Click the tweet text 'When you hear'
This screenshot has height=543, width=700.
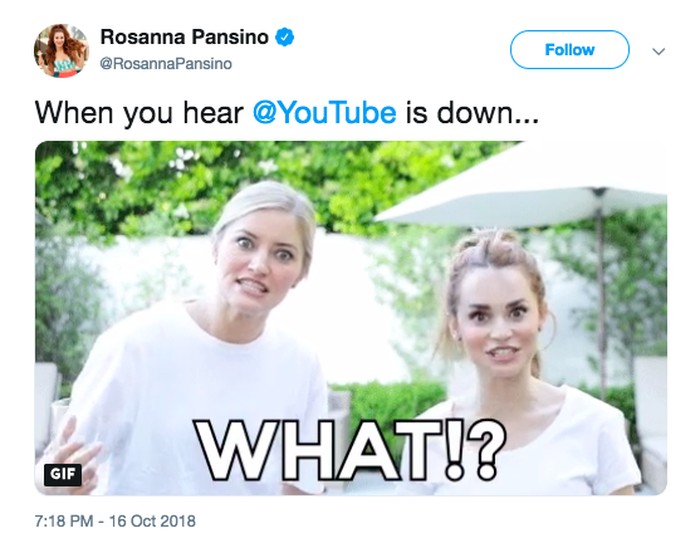(x=139, y=113)
